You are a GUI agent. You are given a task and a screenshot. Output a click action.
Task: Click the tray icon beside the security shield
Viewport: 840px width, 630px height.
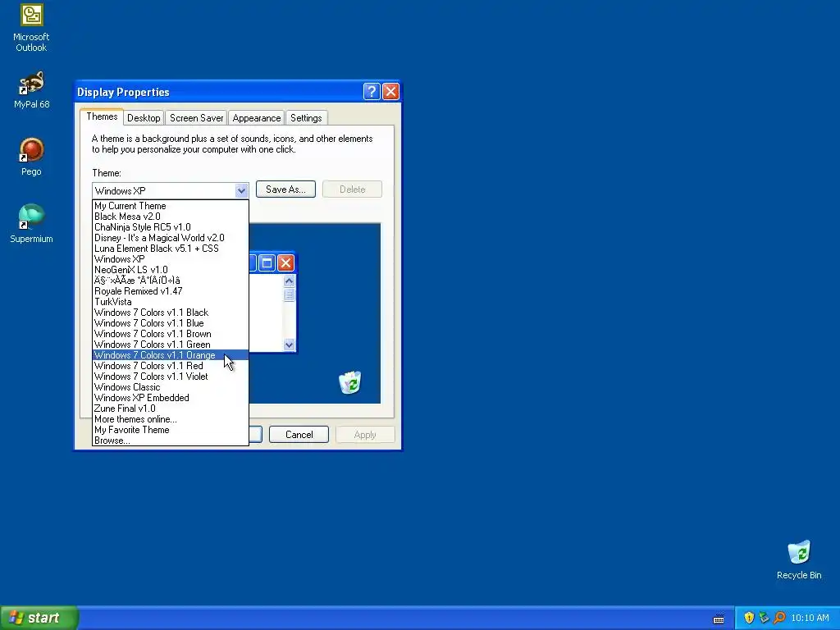(764, 618)
